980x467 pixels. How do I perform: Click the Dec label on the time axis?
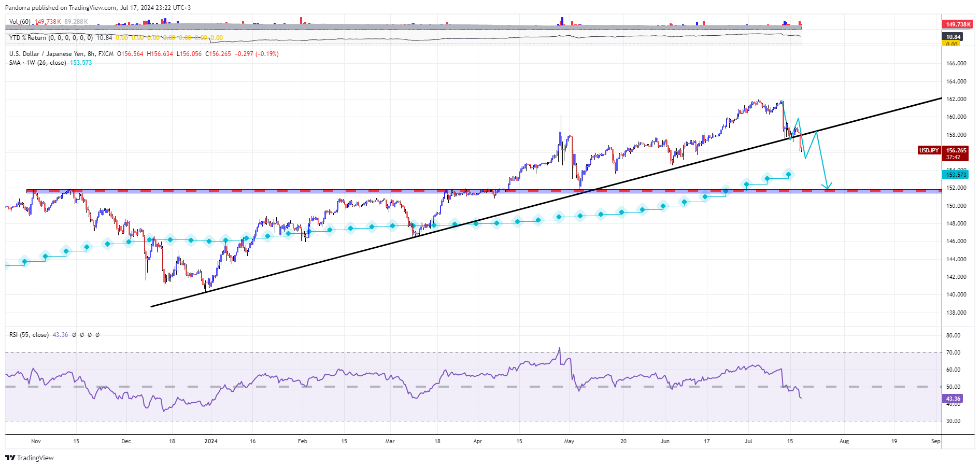[126, 442]
